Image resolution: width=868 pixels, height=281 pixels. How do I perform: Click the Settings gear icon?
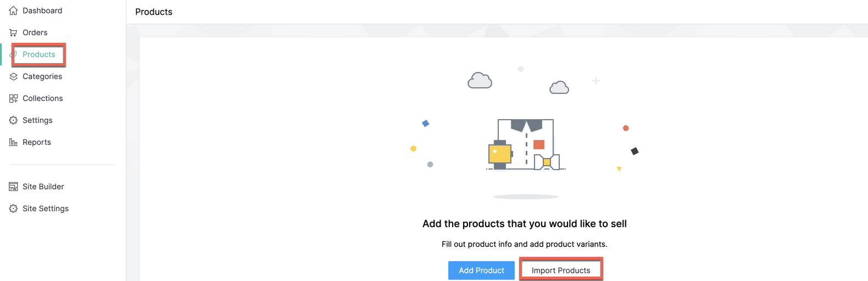(x=13, y=120)
